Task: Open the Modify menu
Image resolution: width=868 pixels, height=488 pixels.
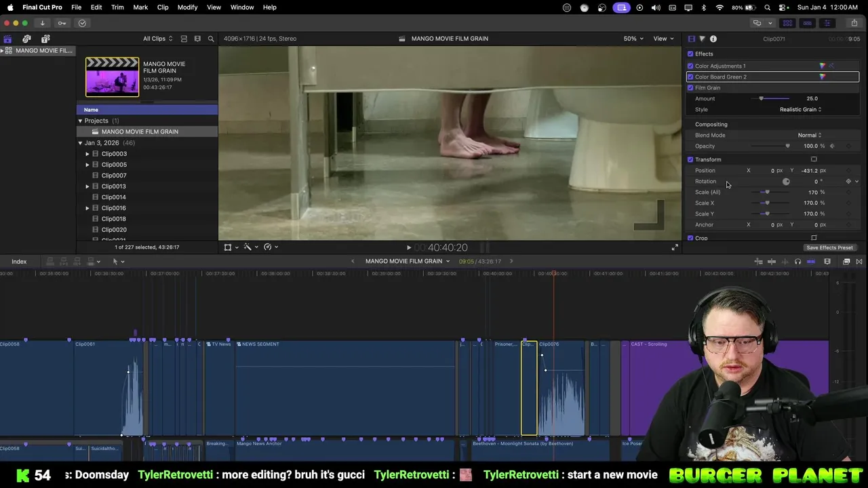Action: 188,7
